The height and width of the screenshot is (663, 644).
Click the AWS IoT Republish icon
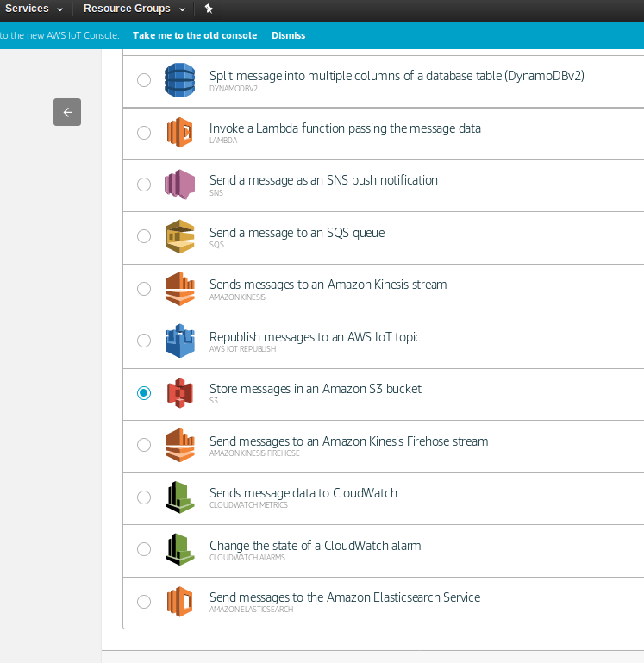179,341
